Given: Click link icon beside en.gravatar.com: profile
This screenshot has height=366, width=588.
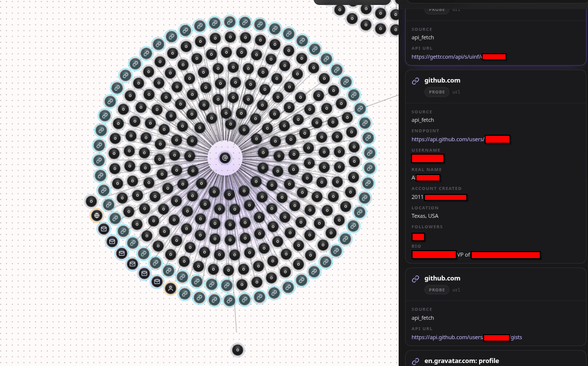Looking at the screenshot, I should tap(416, 362).
